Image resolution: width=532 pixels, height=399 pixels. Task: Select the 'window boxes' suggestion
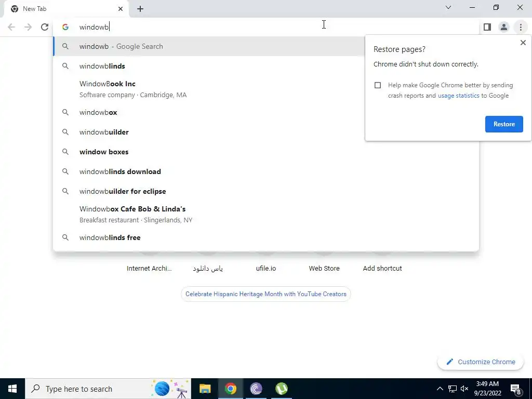266,152
